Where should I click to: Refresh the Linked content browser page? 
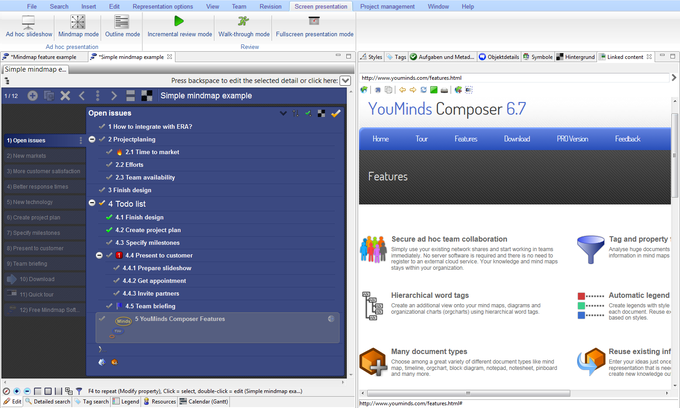423,90
